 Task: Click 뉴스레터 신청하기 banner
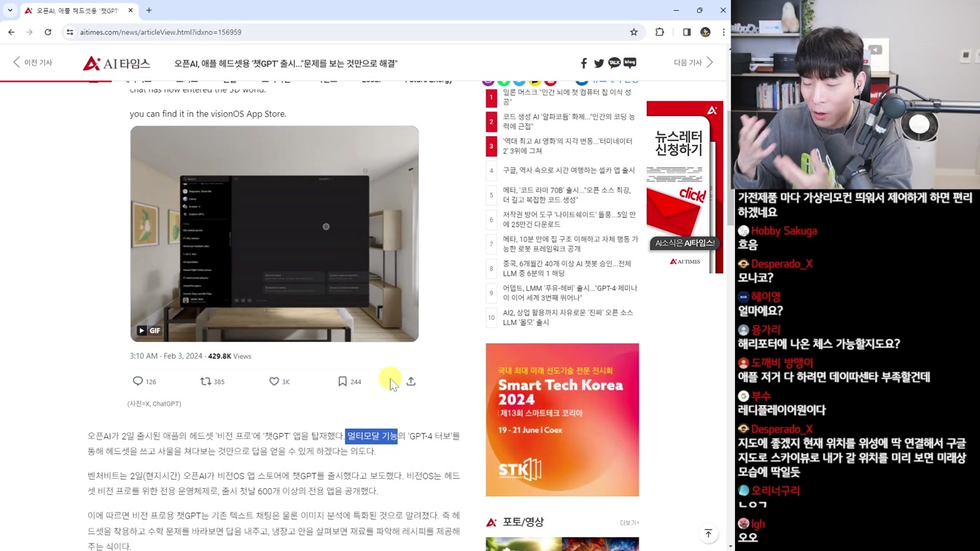[x=684, y=187]
